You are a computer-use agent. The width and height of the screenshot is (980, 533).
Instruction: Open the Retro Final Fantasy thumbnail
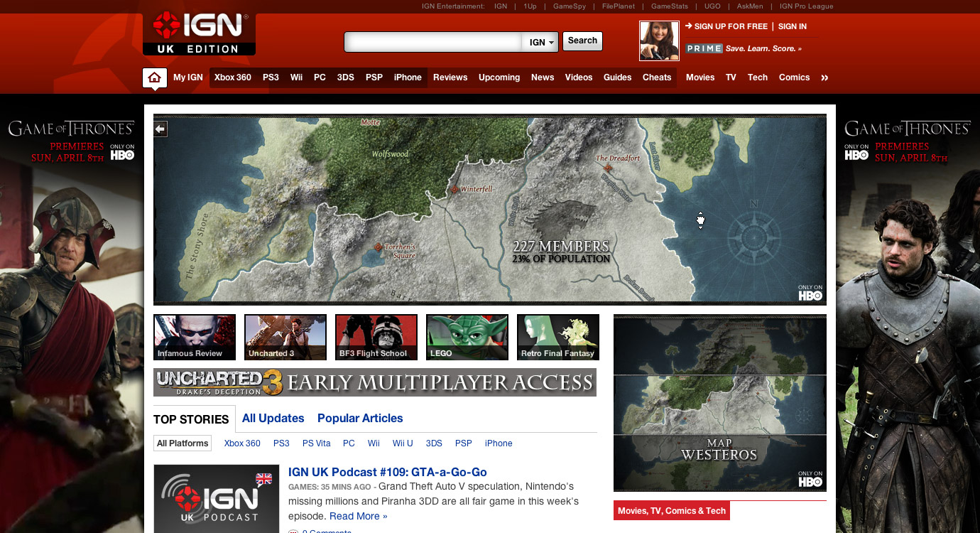(x=558, y=338)
